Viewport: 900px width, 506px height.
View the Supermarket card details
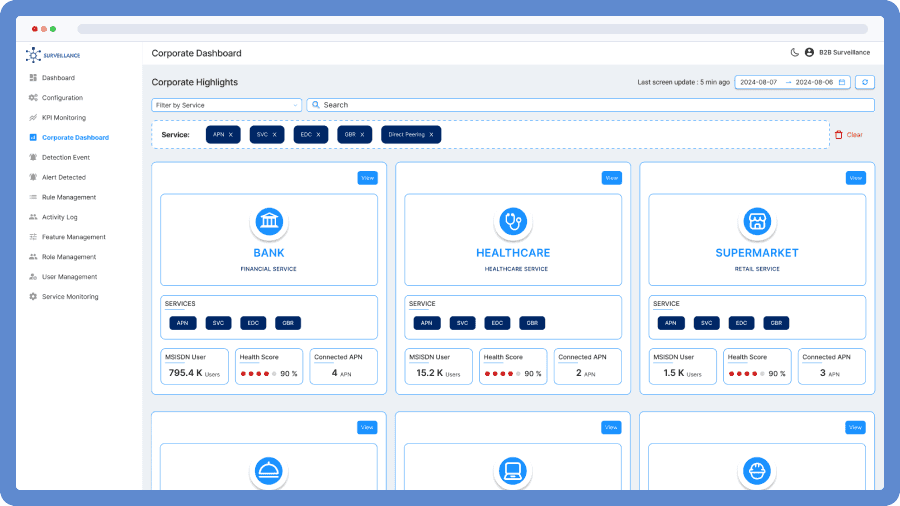855,178
